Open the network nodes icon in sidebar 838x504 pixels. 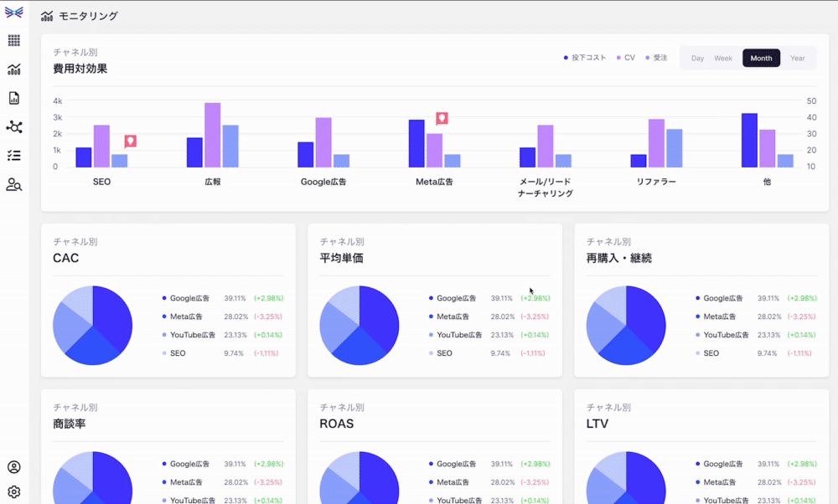[x=14, y=127]
